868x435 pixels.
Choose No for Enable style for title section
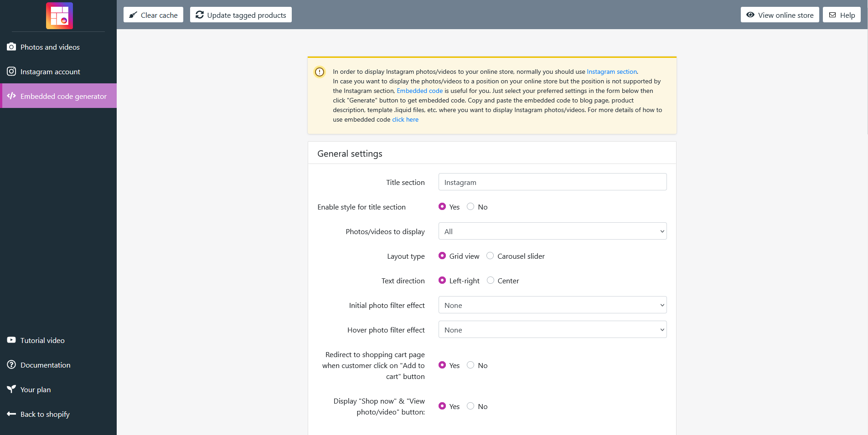[470, 207]
